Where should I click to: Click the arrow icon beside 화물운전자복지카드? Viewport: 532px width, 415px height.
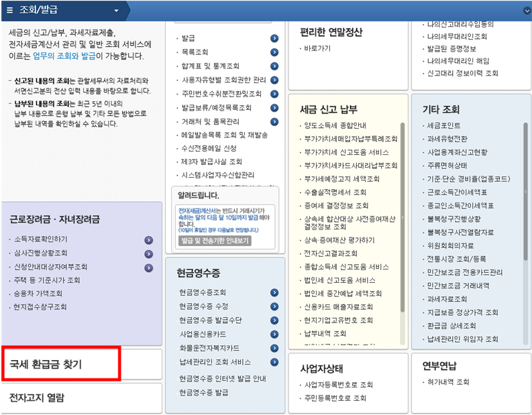274,348
